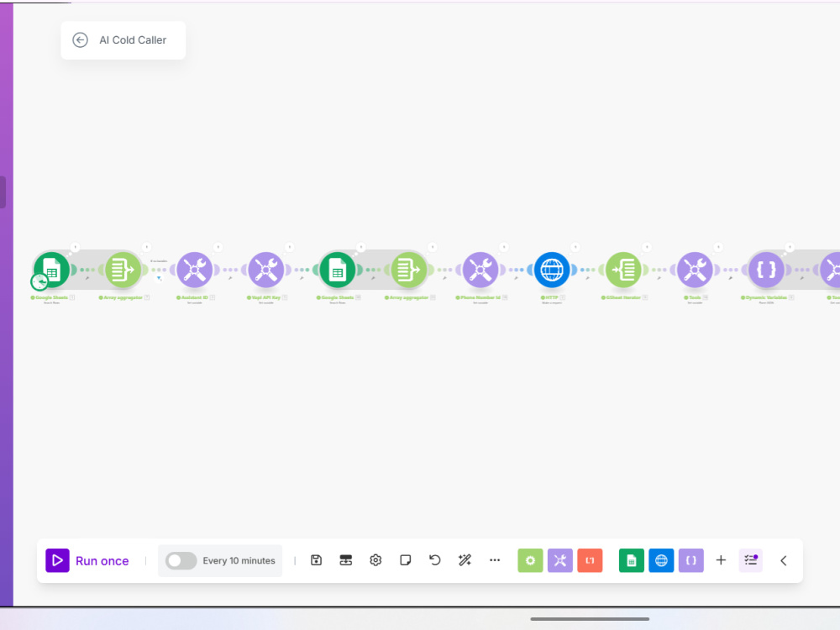Add a favorite with the plus icon
Screen dimensions: 840x630
[x=721, y=560]
